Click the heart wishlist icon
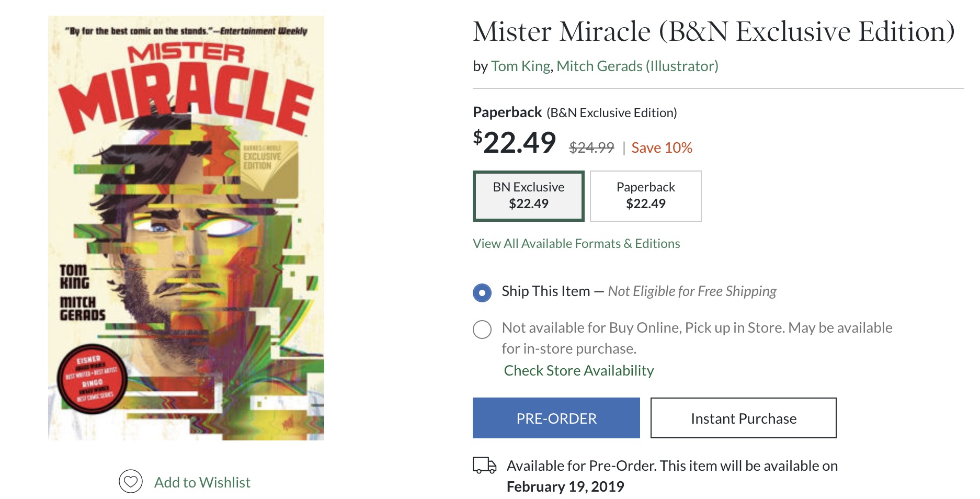Screen dimensions: 980x499 click(x=131, y=481)
